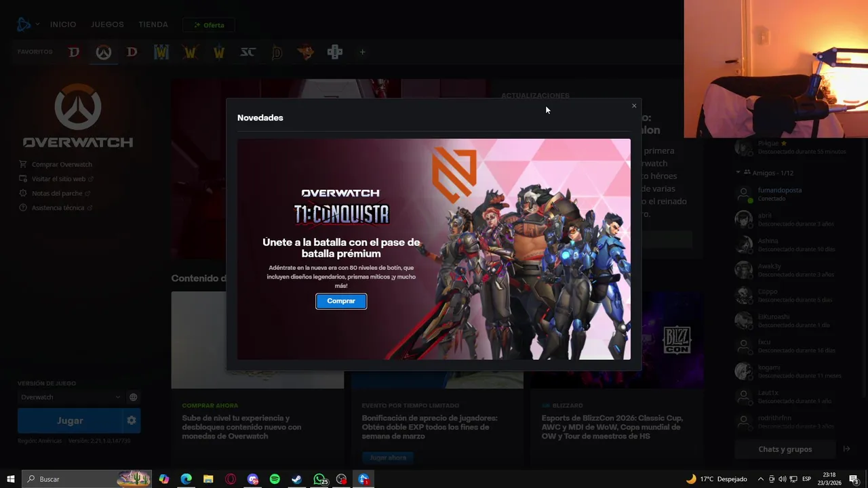Open the Battle.net logo menu
This screenshot has width=868, height=488.
[x=27, y=24]
